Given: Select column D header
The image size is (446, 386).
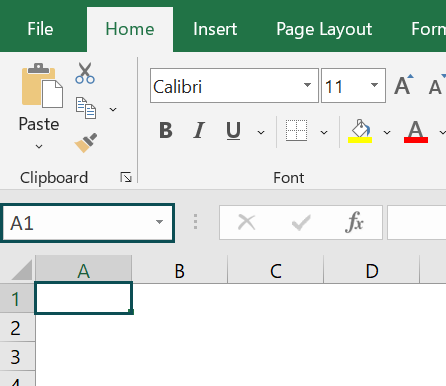Looking at the screenshot, I should coord(372,269).
